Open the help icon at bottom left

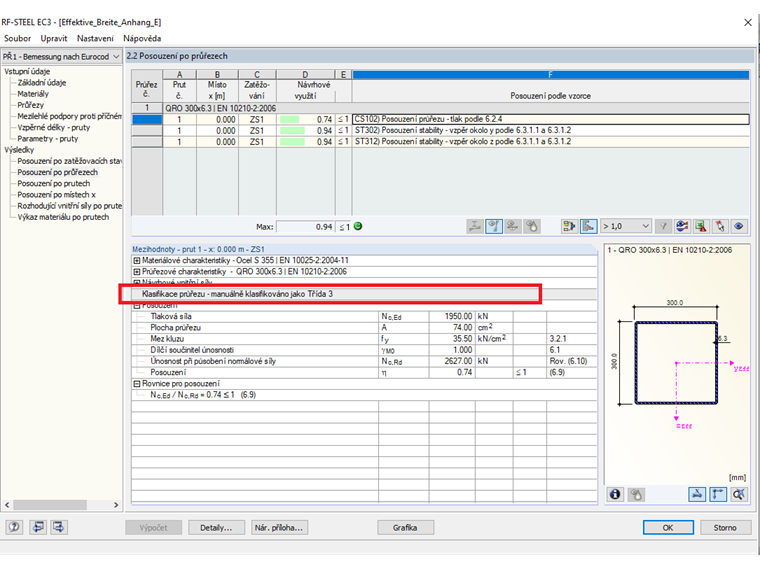(15, 527)
